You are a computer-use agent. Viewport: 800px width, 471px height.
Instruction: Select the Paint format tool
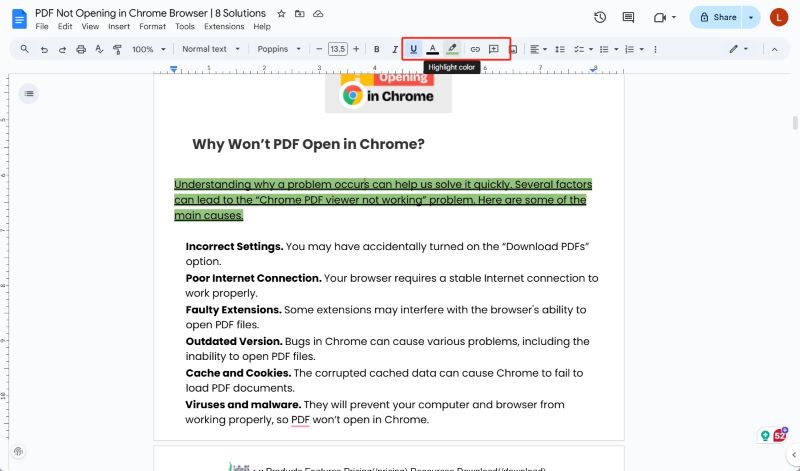117,49
